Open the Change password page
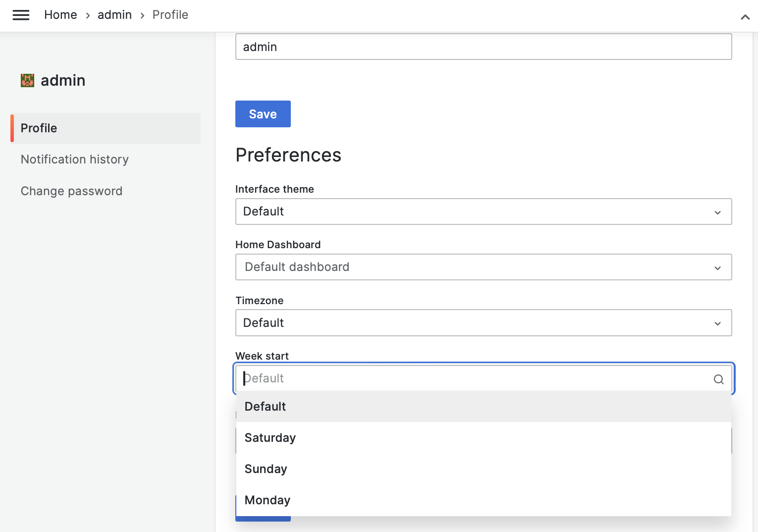 click(71, 191)
